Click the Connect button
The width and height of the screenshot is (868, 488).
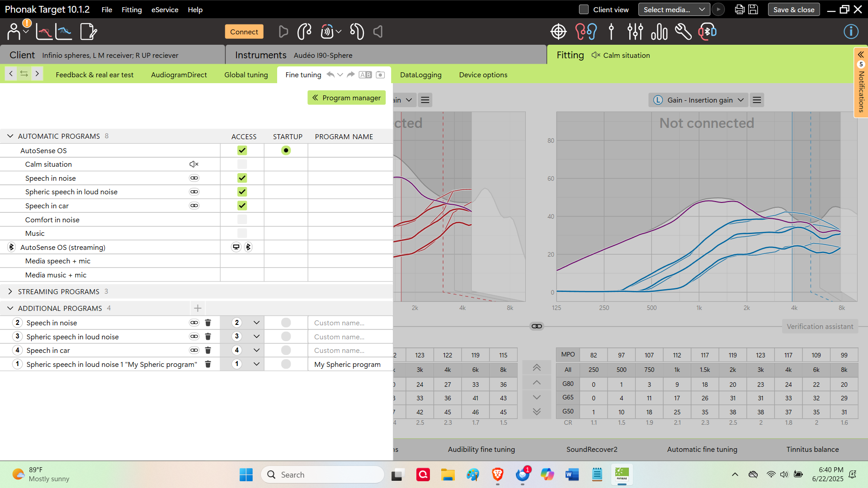(x=244, y=32)
